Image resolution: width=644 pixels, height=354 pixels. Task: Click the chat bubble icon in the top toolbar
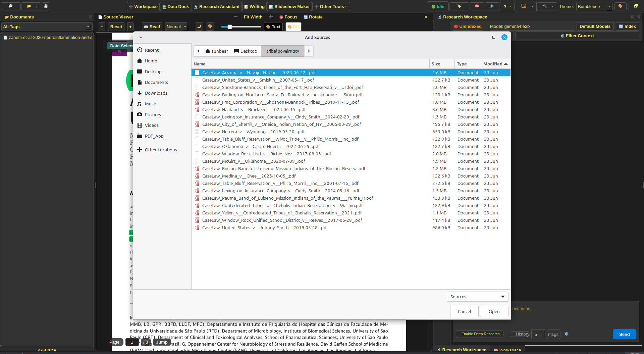point(10,6)
